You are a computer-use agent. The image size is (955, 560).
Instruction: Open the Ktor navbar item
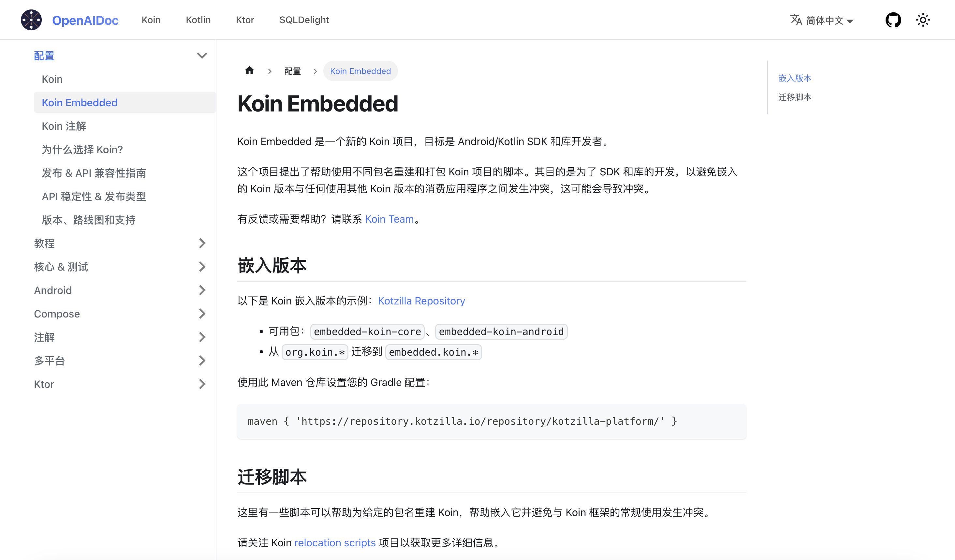point(245,20)
